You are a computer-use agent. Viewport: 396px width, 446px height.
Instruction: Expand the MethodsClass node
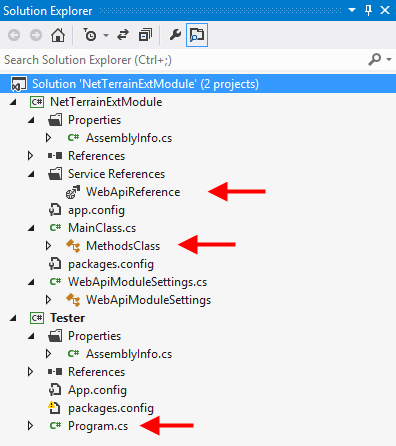(x=48, y=246)
